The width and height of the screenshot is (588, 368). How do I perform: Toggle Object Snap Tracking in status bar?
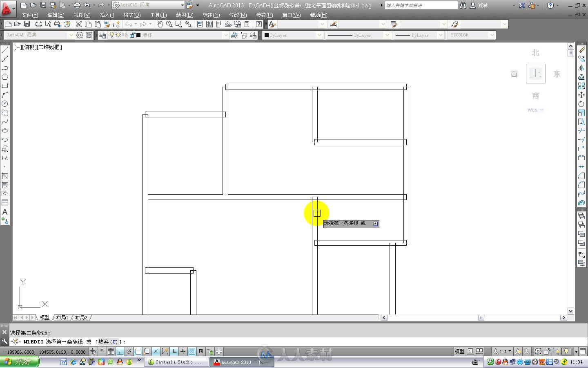(156, 351)
